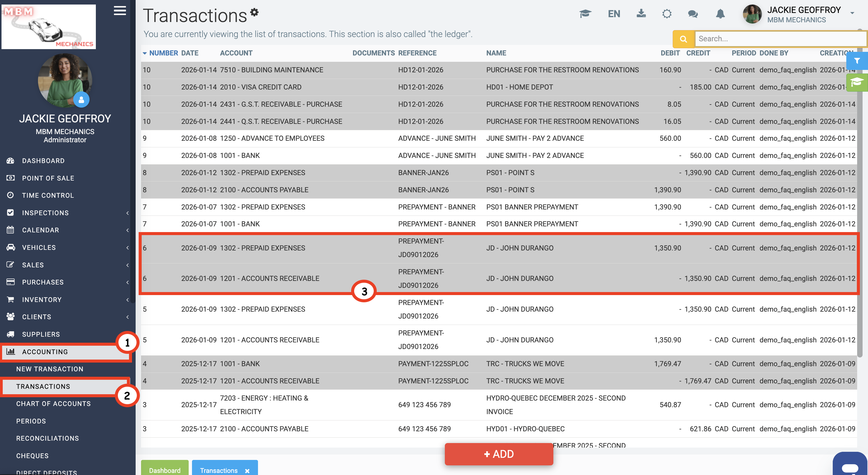
Task: Switch to the Dashboard tab
Action: [x=165, y=470]
